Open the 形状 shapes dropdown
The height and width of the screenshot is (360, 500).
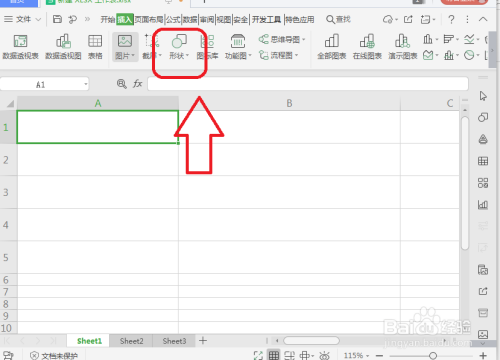(179, 47)
